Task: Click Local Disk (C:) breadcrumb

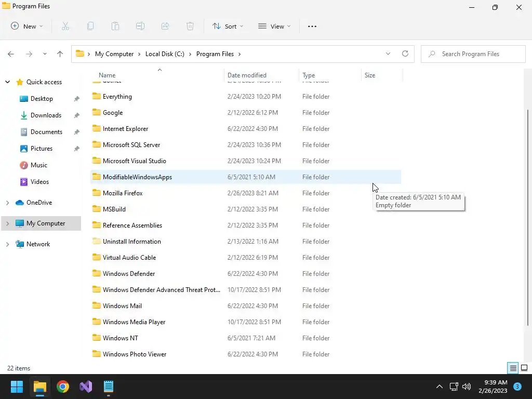Action: tap(165, 54)
